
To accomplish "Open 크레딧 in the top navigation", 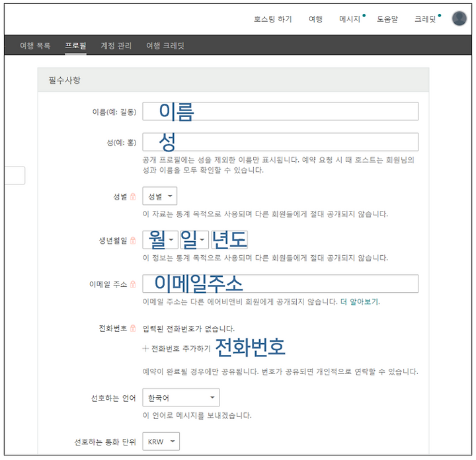I will [425, 19].
